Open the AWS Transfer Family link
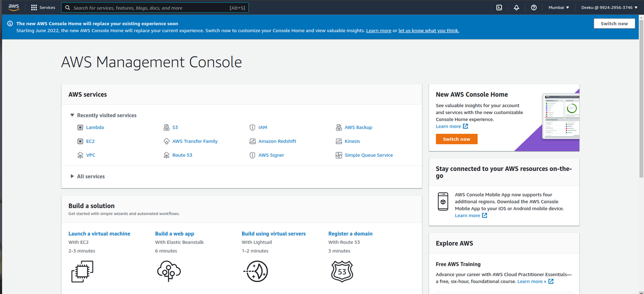The height and width of the screenshot is (294, 644). click(195, 141)
